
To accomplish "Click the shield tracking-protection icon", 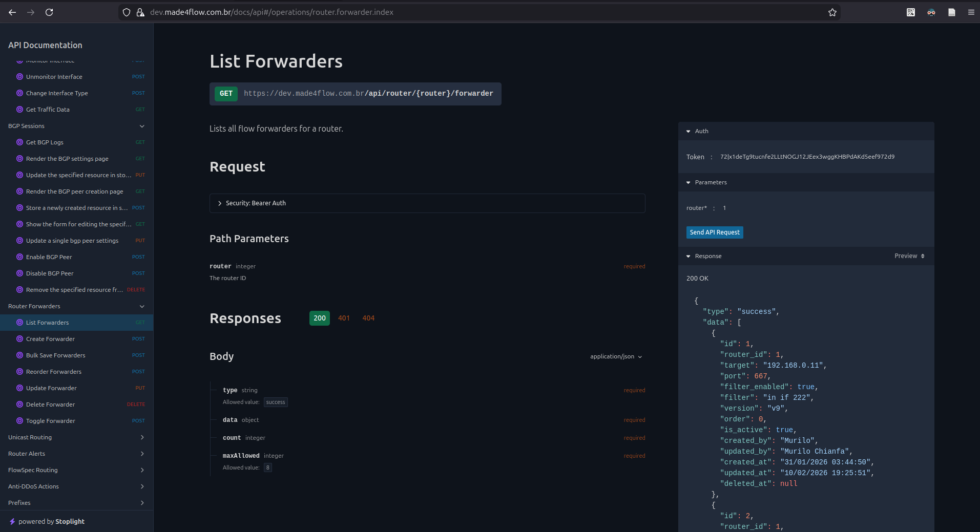I will pyautogui.click(x=126, y=12).
